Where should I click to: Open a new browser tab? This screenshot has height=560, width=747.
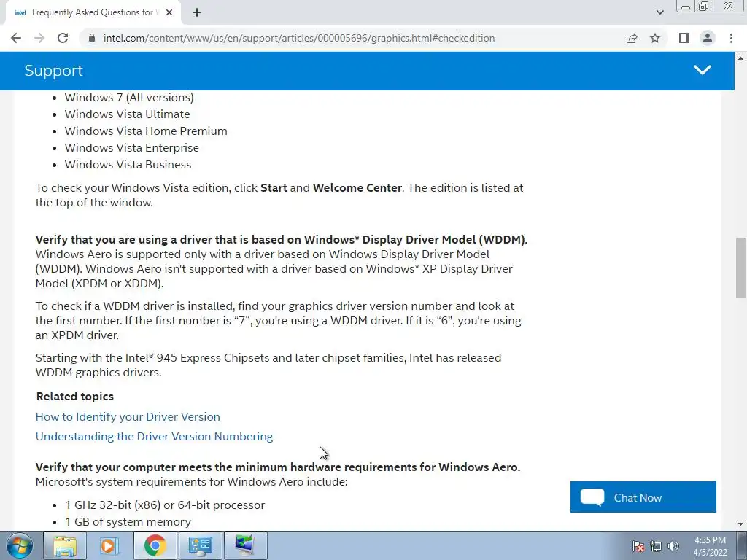pos(197,13)
